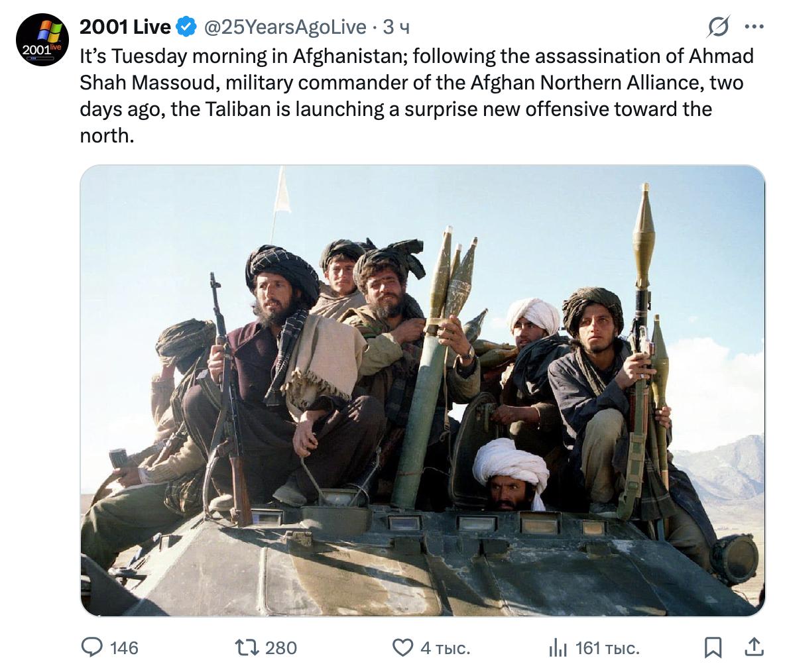Image resolution: width=785 pixels, height=672 pixels.
Task: Click the repost arrows icon
Action: [x=247, y=647]
